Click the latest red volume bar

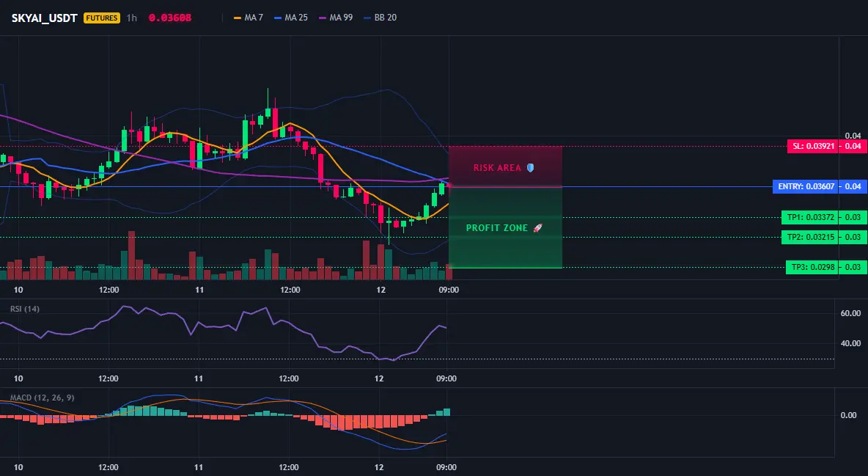point(449,272)
